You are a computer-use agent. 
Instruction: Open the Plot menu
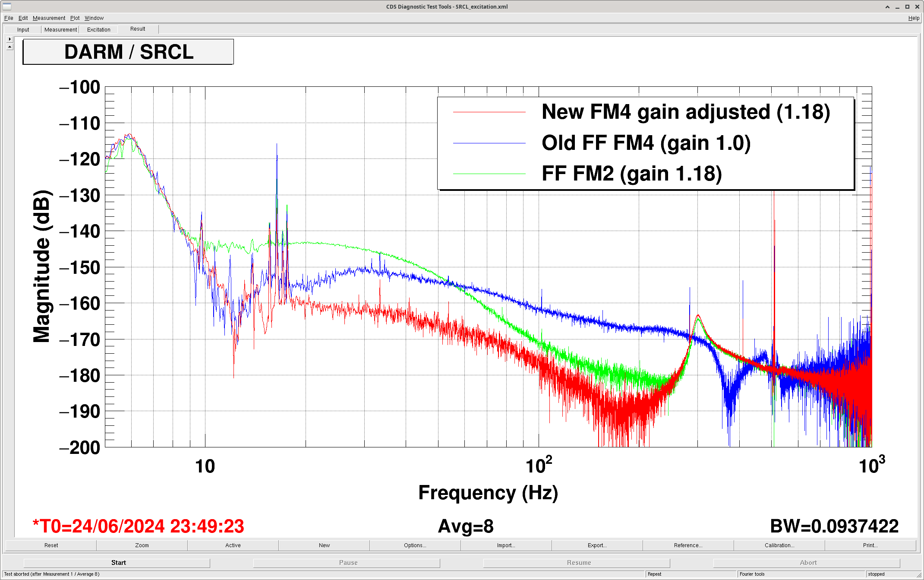click(x=75, y=18)
